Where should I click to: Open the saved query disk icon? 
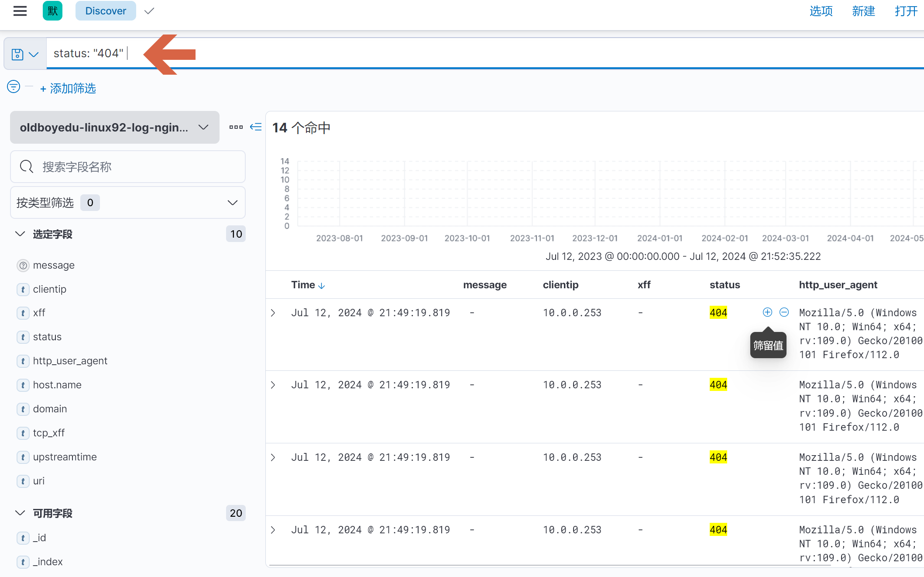click(17, 54)
